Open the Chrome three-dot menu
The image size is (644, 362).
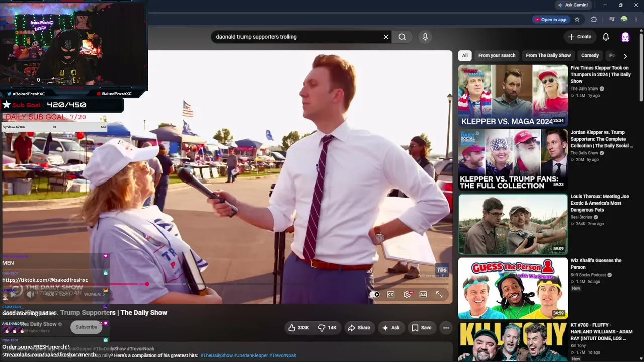(636, 20)
